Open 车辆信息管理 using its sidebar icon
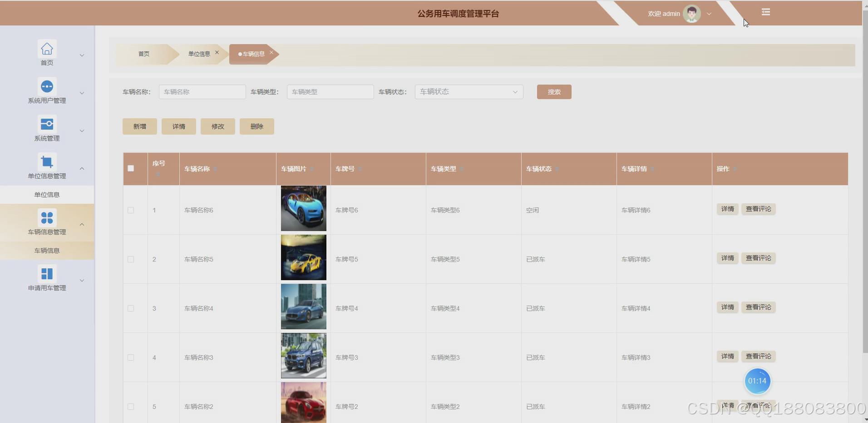This screenshot has width=868, height=423. [x=47, y=217]
